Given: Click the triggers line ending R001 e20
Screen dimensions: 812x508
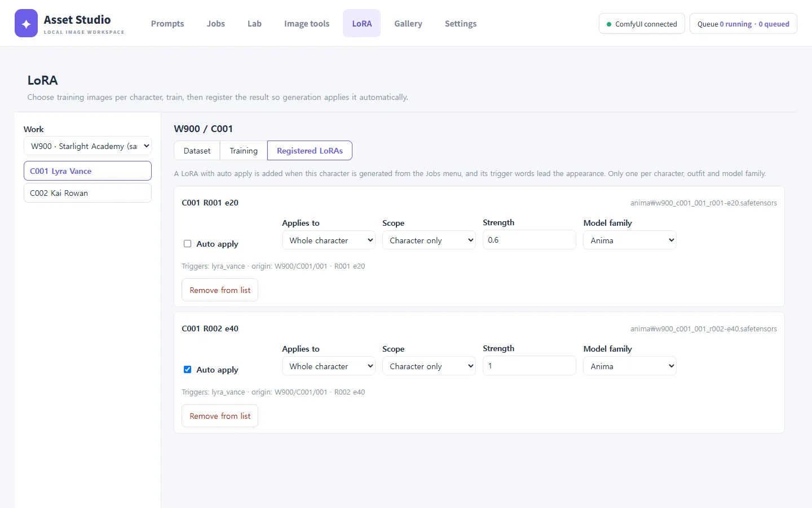Looking at the screenshot, I should click(x=273, y=266).
